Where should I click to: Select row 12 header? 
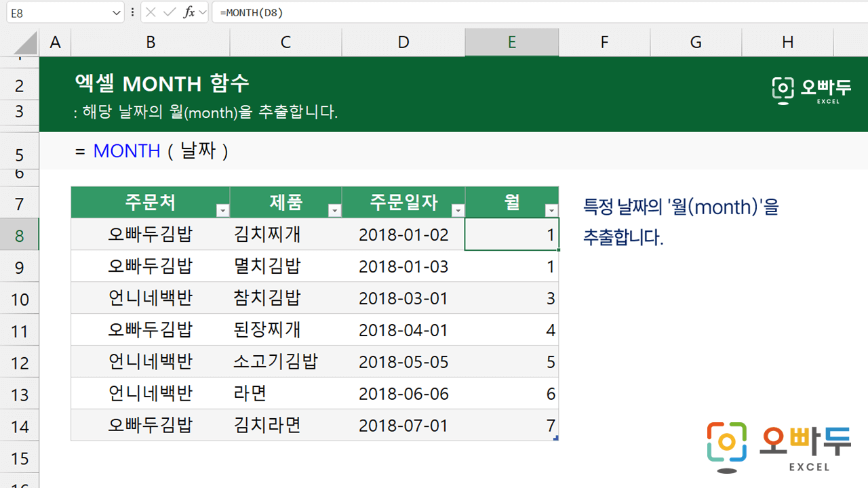19,362
